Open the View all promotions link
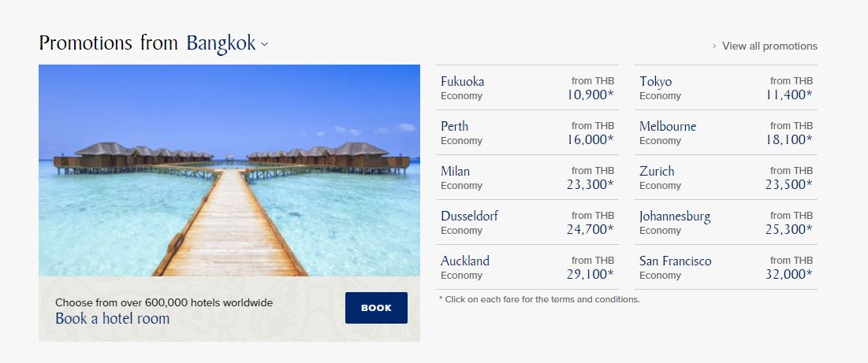Image resolution: width=868 pixels, height=363 pixels. pos(769,46)
